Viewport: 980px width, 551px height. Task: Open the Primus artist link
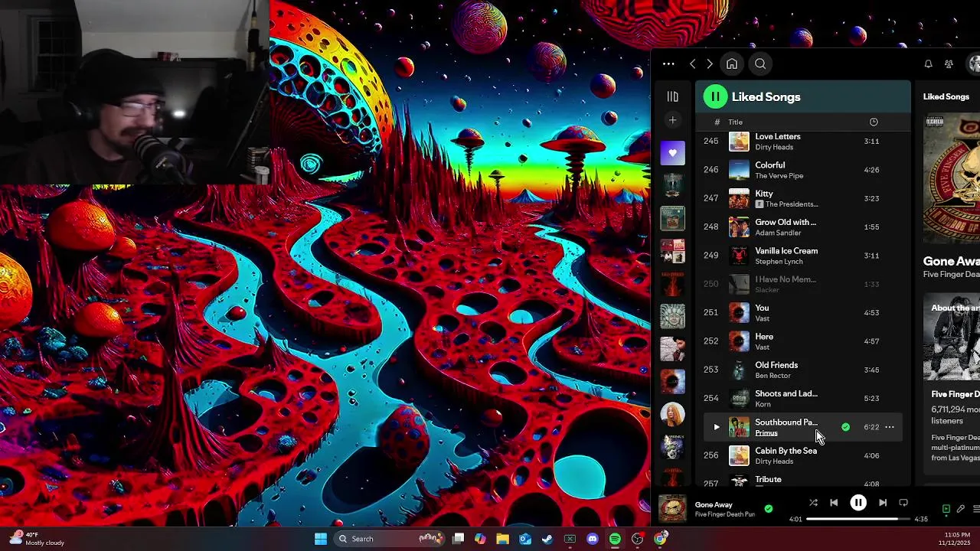766,433
